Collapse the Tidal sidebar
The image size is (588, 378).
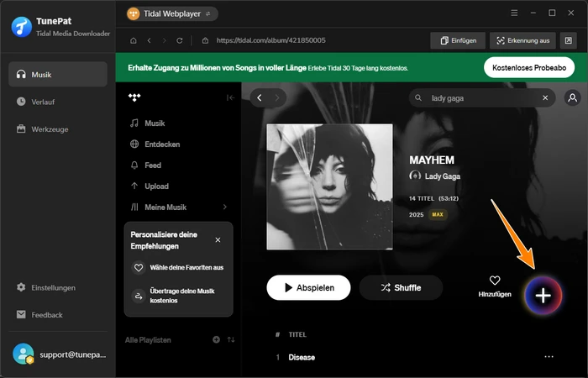coord(230,98)
